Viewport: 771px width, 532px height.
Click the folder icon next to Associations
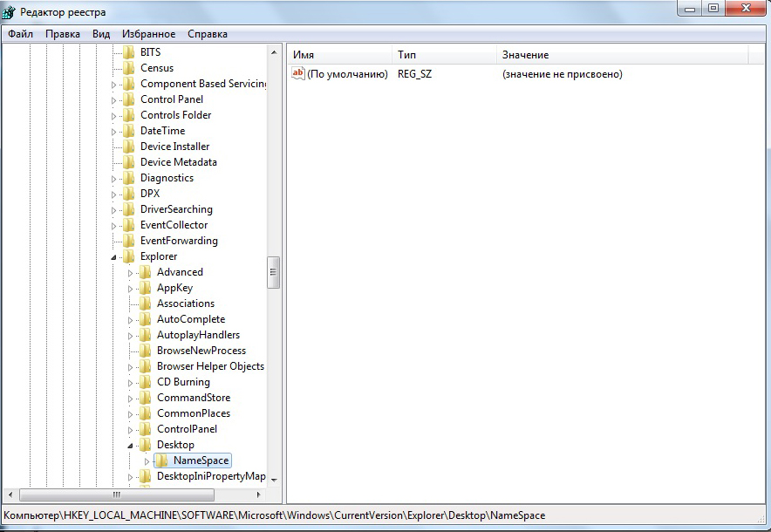pyautogui.click(x=145, y=304)
